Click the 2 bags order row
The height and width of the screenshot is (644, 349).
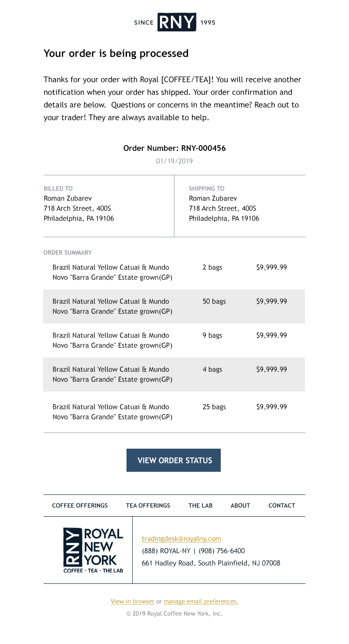pos(174,273)
